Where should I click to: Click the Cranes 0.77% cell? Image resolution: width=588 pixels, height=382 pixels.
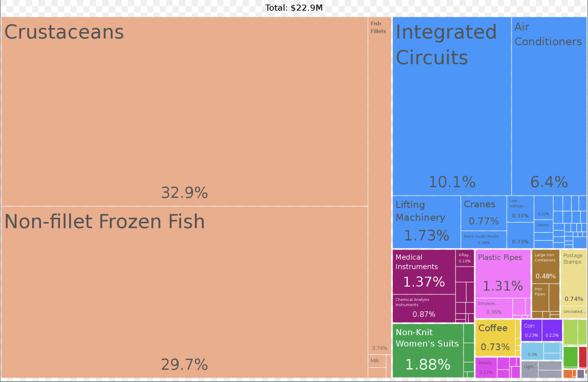(483, 213)
